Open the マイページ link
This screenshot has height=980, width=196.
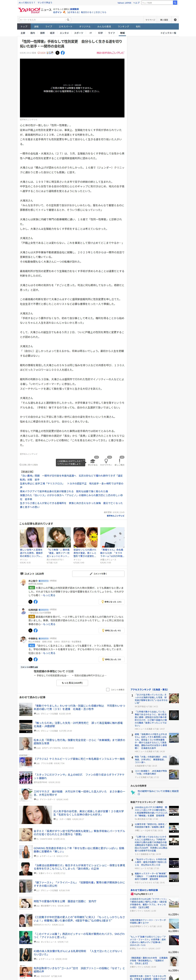(150, 20)
